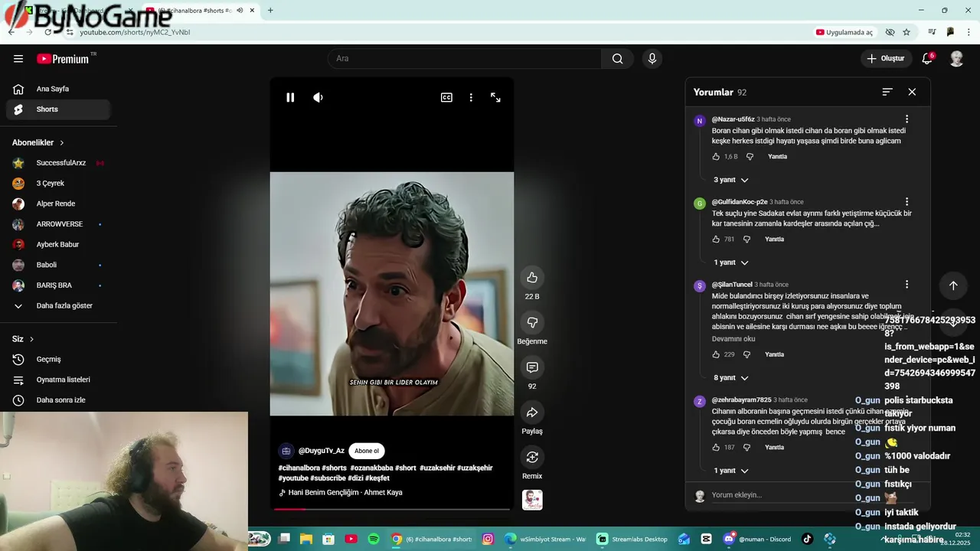Reply to the @Nazar-u5f6z comment
980x551 pixels.
click(777, 157)
